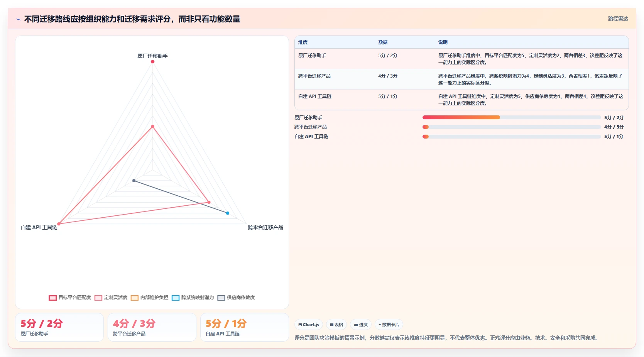Image resolution: width=644 pixels, height=357 pixels.
Task: Click the 表格 tag chip
Action: [x=336, y=325]
